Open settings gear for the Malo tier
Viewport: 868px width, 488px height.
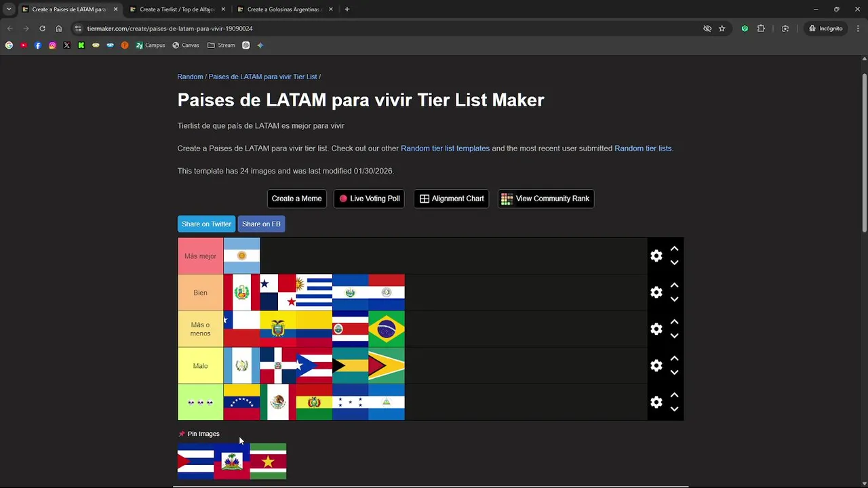[656, 365]
